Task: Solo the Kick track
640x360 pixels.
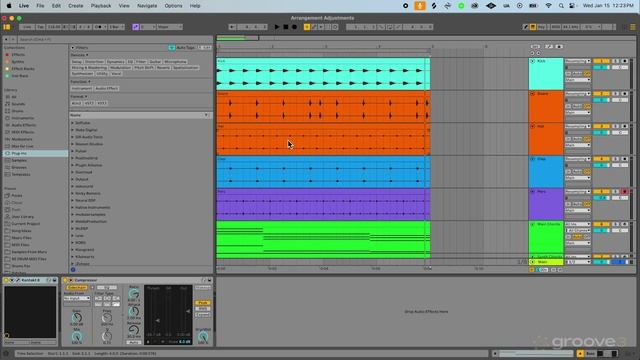Action: coord(616,61)
